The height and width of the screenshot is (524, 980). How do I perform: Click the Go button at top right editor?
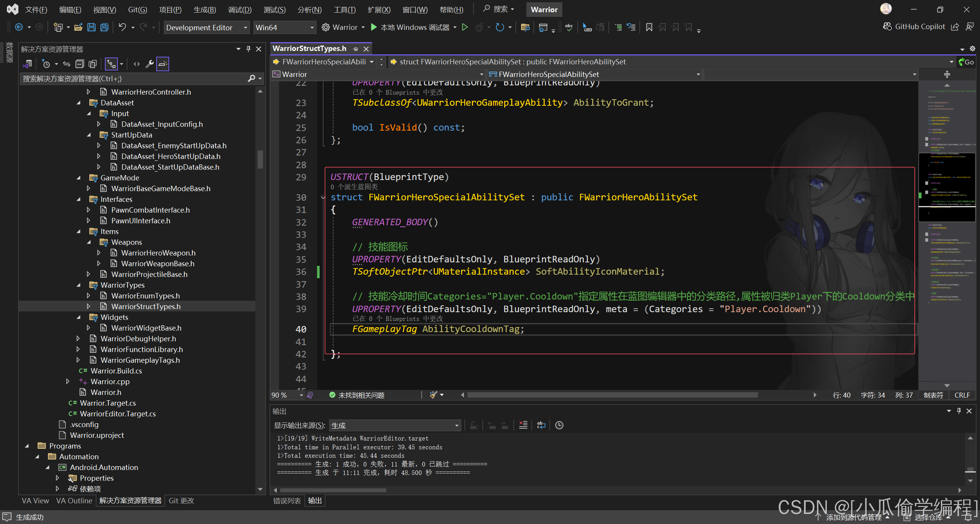coord(966,62)
